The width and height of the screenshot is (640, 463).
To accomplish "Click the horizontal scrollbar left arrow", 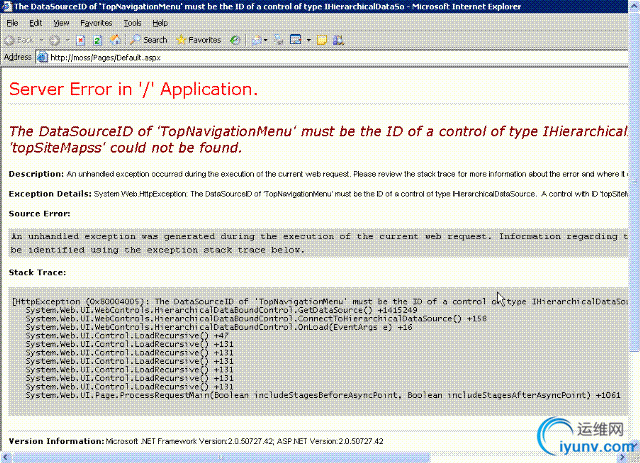I will pos(6,457).
